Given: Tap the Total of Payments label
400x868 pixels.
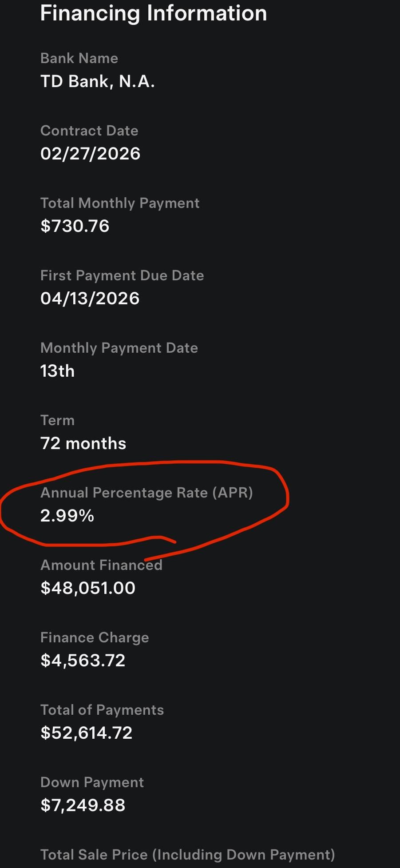Looking at the screenshot, I should pos(102,710).
